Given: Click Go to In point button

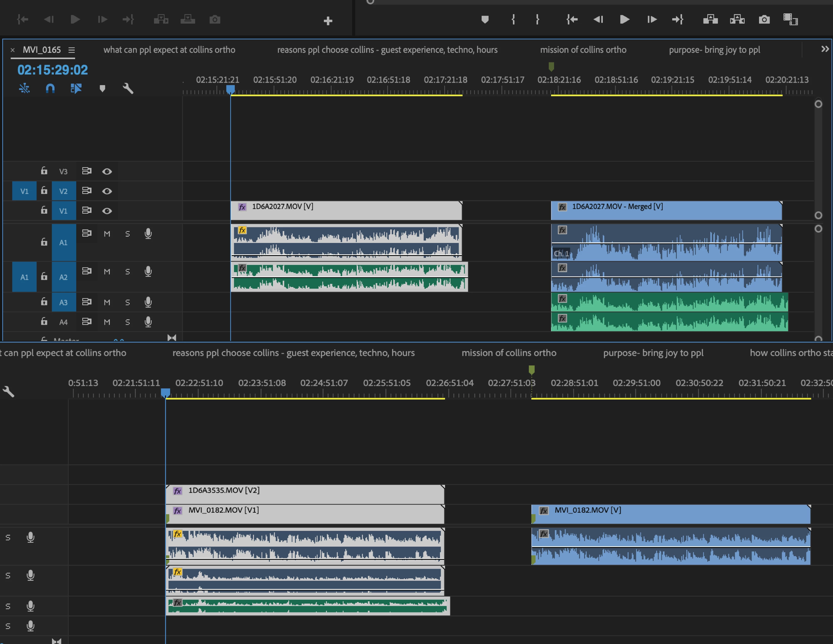Looking at the screenshot, I should pos(572,19).
